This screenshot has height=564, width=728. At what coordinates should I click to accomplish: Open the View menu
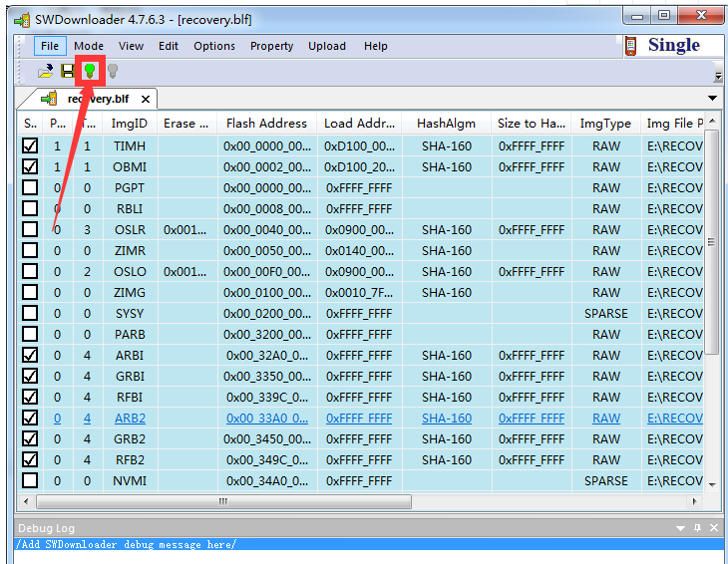pos(131,46)
